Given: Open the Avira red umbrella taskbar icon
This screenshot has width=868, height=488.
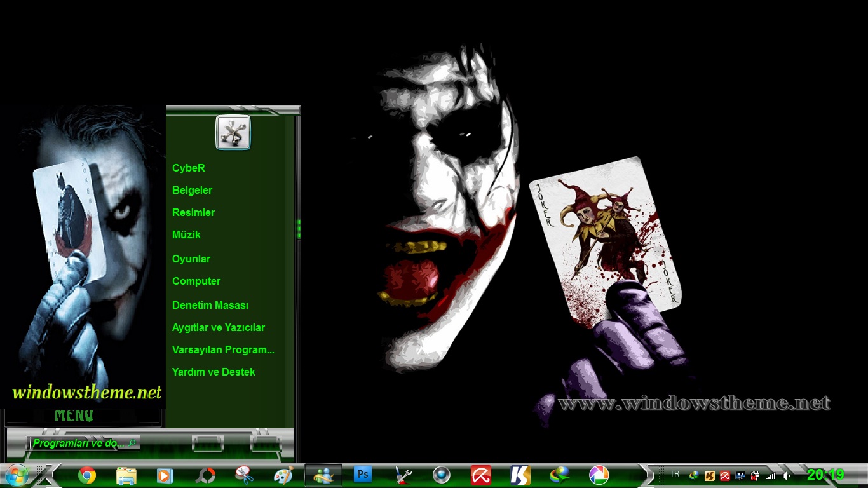Looking at the screenshot, I should tap(481, 475).
